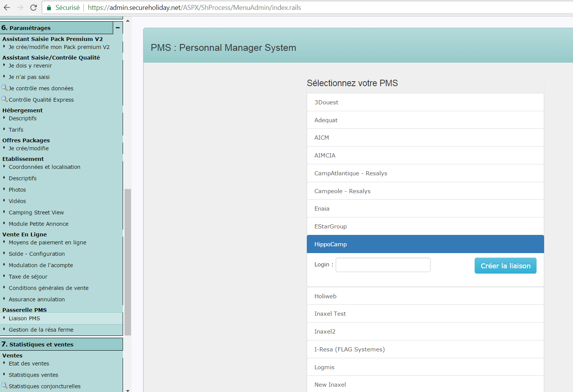Open 'Moyens de paiement en ligne'
Screen dimensions: 573x392
(x=47, y=242)
